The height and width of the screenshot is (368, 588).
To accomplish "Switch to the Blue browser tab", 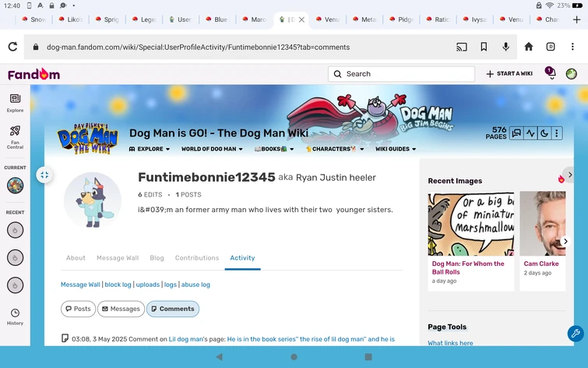I will (217, 19).
